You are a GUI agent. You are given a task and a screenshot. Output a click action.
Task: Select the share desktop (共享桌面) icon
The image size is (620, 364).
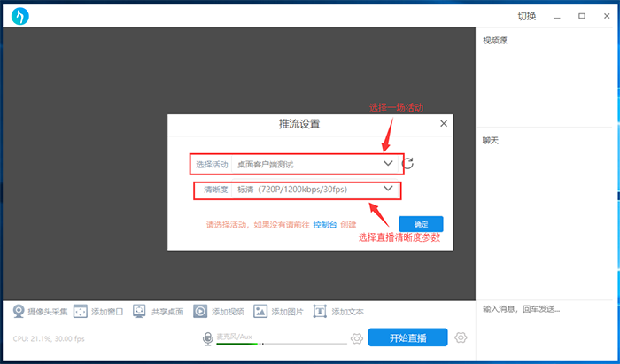click(x=140, y=312)
